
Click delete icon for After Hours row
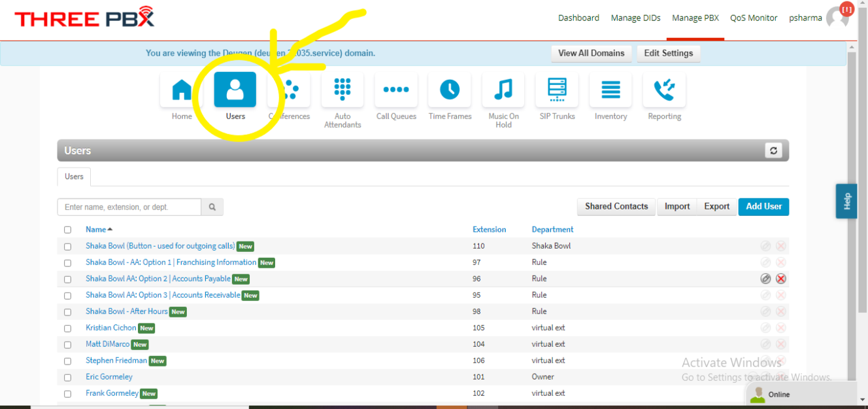[781, 311]
